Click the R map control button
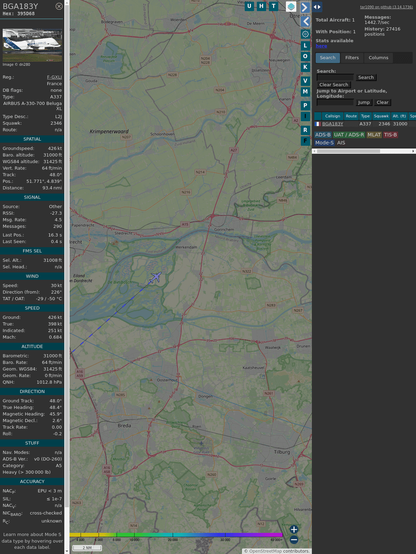The width and height of the screenshot is (416, 554). point(305,130)
